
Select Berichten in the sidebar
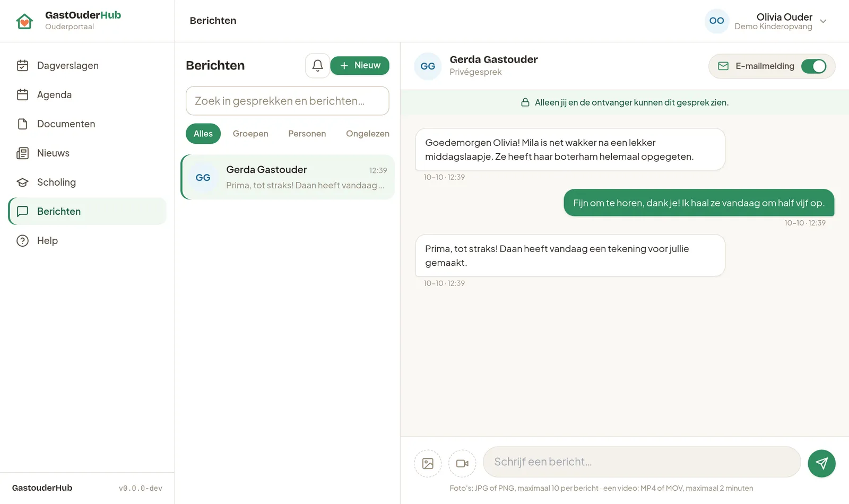88,211
